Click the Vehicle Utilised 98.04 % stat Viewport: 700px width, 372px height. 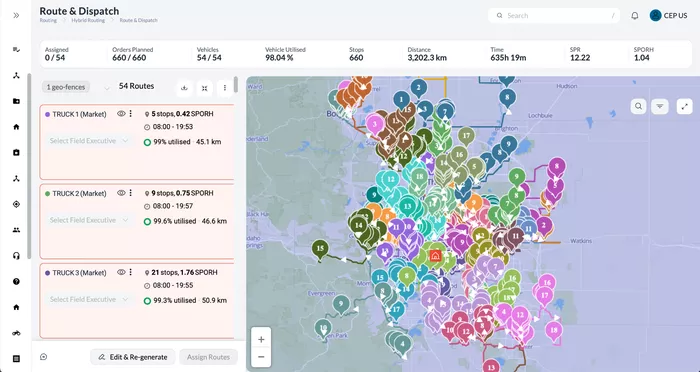coord(285,54)
